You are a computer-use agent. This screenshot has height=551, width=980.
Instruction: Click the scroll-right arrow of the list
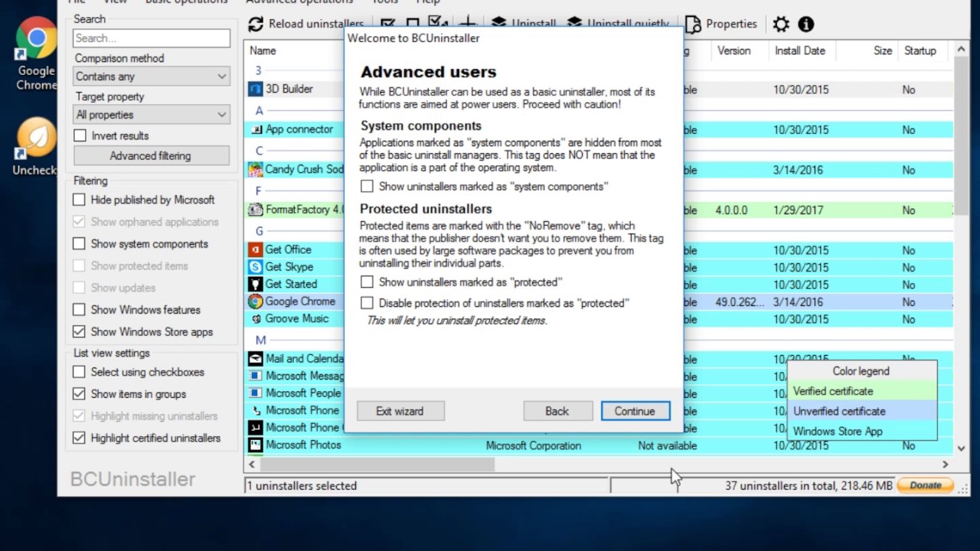pos(945,464)
